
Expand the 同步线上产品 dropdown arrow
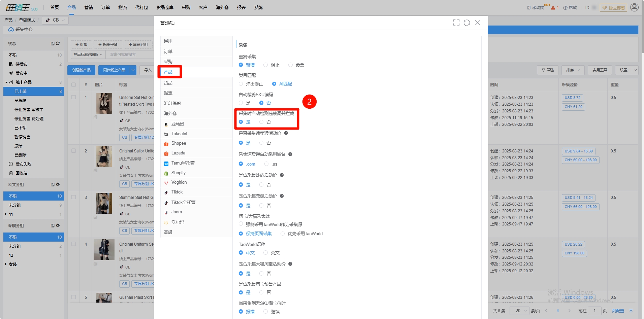[133, 70]
